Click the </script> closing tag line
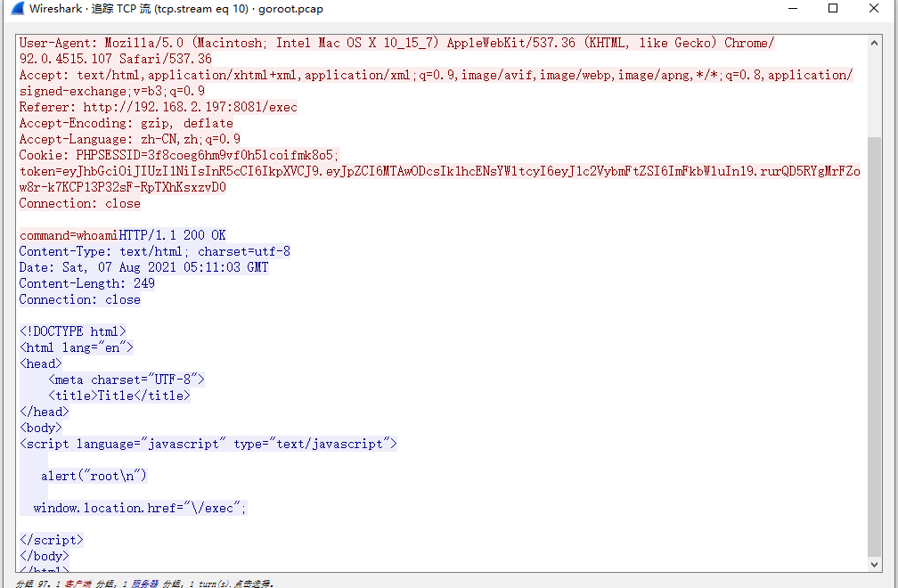The height and width of the screenshot is (588, 898). click(x=52, y=540)
